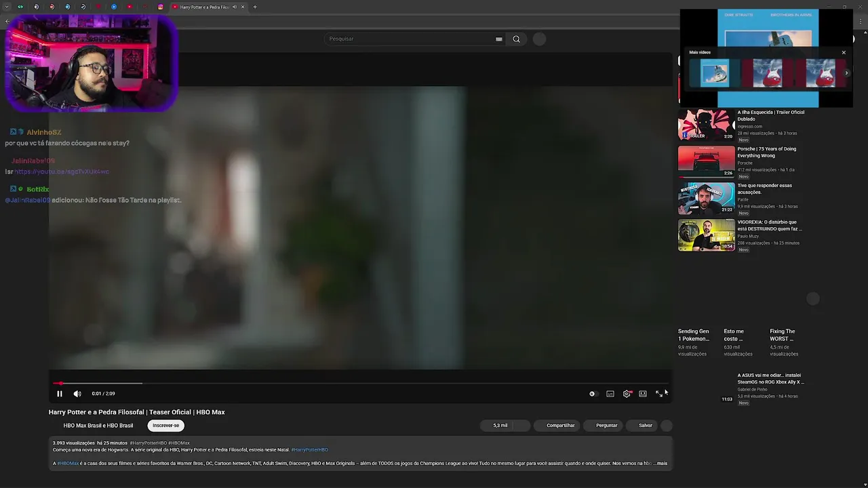This screenshot has height=488, width=868.
Task: Go back with browser back arrow
Action: coord(7,22)
